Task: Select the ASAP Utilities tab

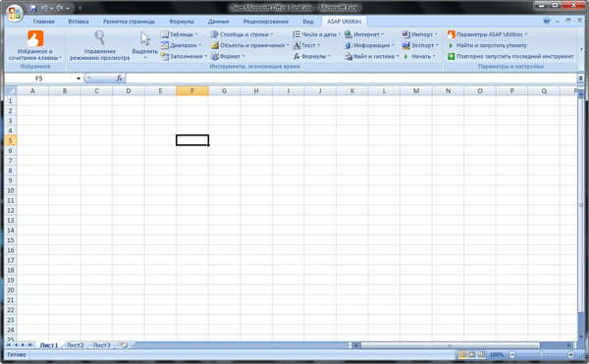Action: click(x=345, y=22)
